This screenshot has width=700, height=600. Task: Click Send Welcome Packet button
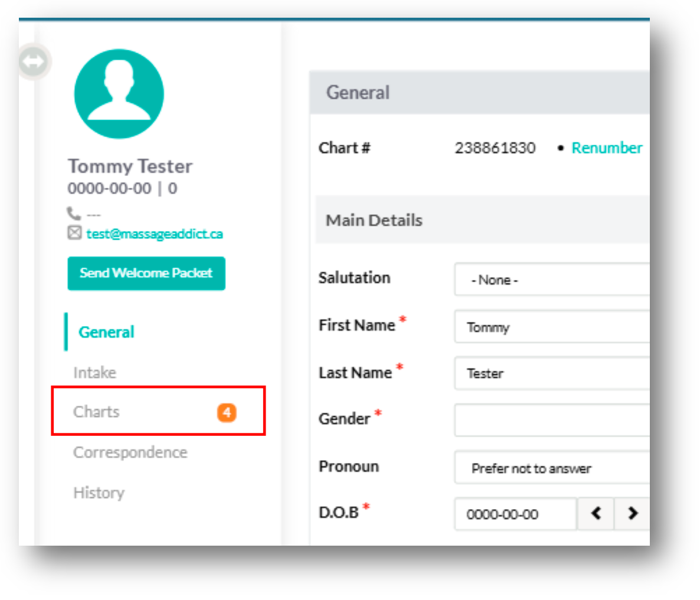(146, 273)
